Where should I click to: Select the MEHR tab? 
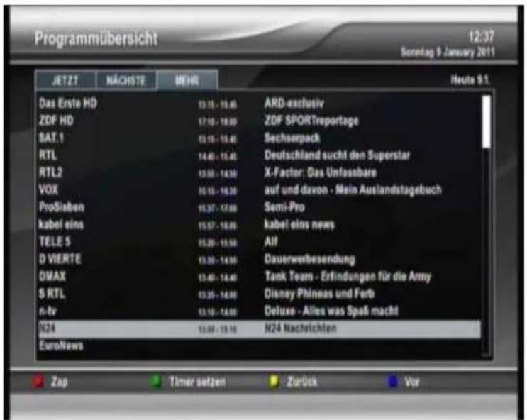tap(187, 80)
